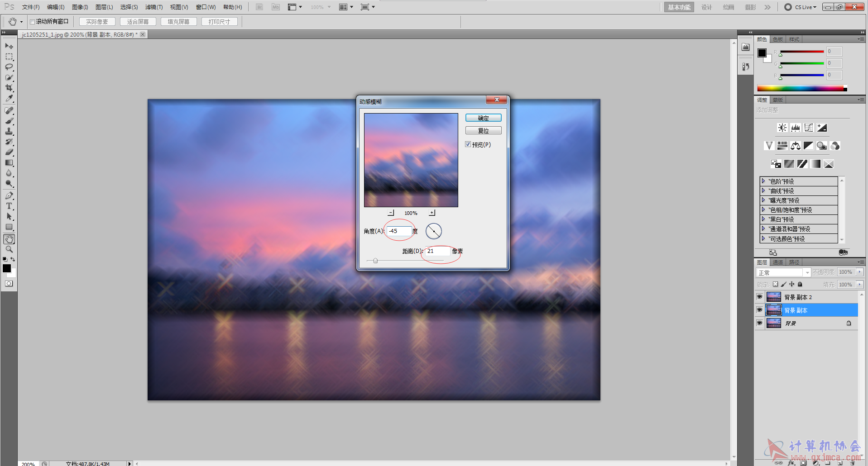868x466 pixels.
Task: Click 确定 to apply motion blur
Action: [x=483, y=118]
